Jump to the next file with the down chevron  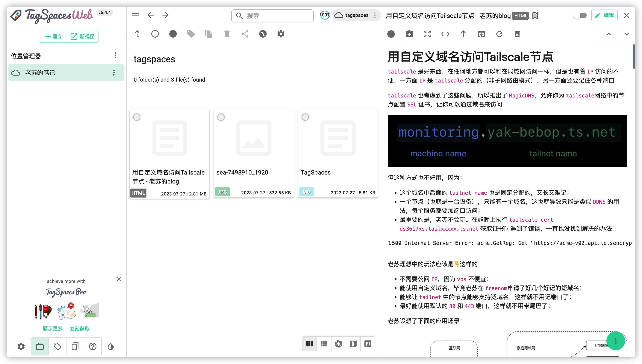pos(626,34)
